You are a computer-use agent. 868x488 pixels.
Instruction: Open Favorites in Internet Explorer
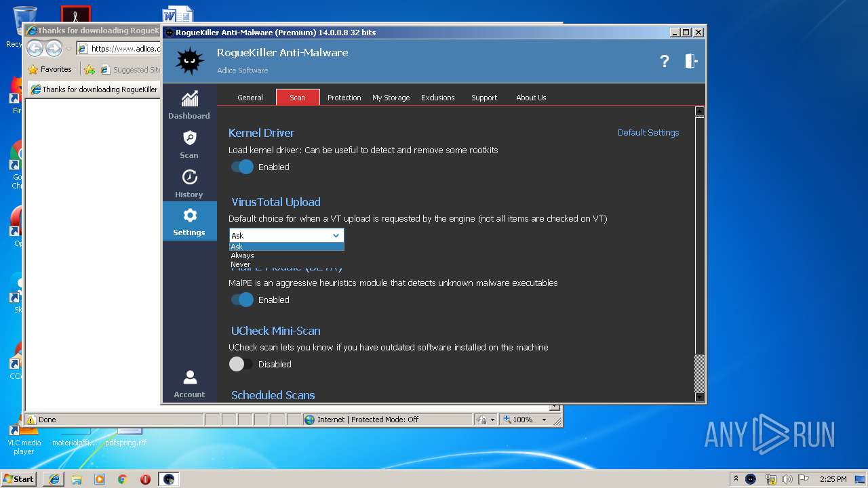50,69
